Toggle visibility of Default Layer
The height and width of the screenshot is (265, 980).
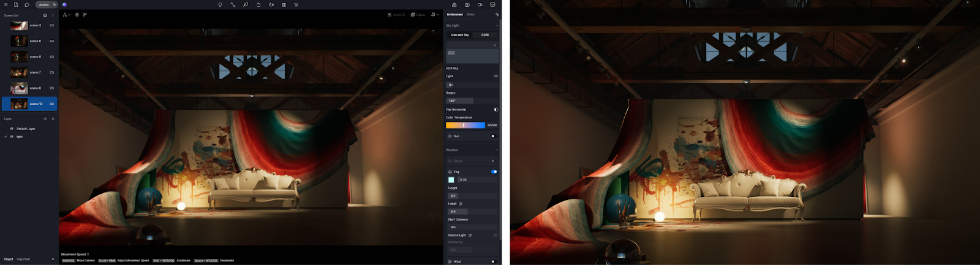coord(12,129)
